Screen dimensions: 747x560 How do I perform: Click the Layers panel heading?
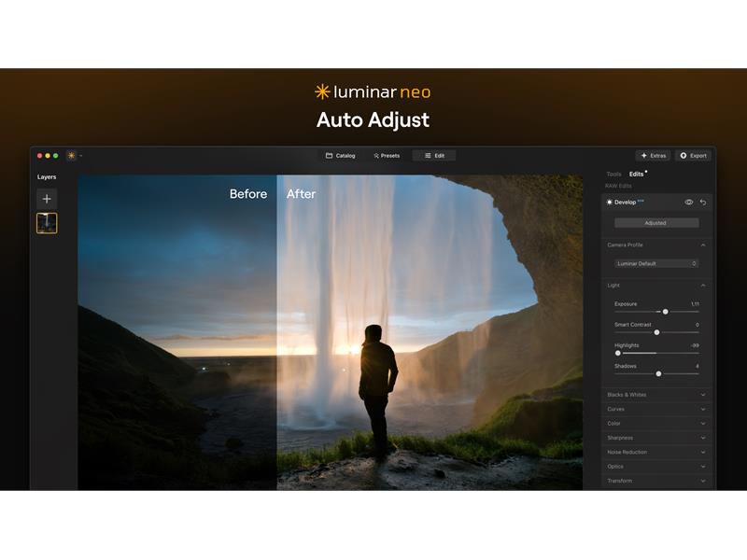click(x=47, y=176)
